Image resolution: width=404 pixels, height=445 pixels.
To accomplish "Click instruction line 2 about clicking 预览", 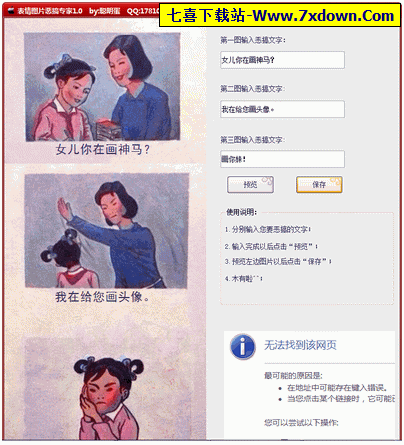I will [271, 246].
